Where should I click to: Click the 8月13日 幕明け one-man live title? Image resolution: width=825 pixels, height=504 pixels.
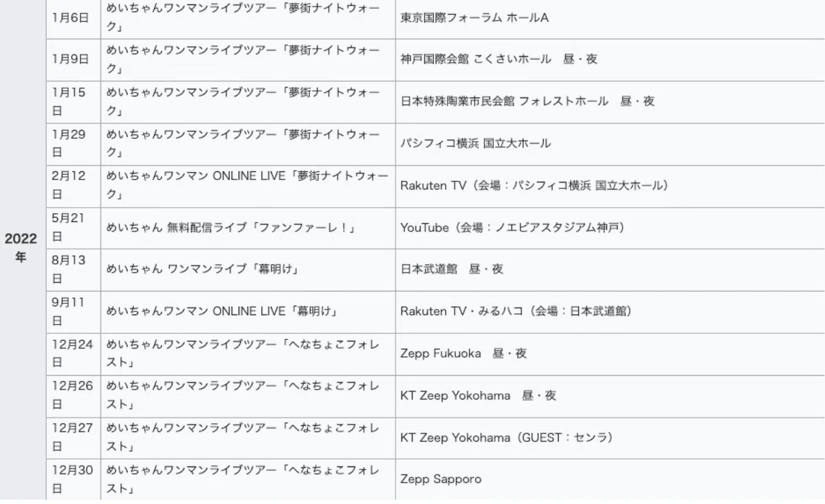[x=204, y=270]
